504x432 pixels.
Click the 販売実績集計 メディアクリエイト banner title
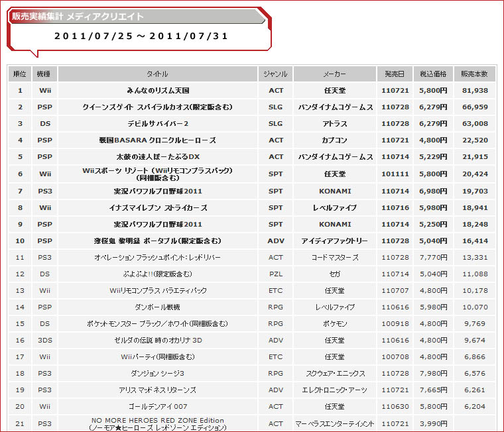pos(78,17)
